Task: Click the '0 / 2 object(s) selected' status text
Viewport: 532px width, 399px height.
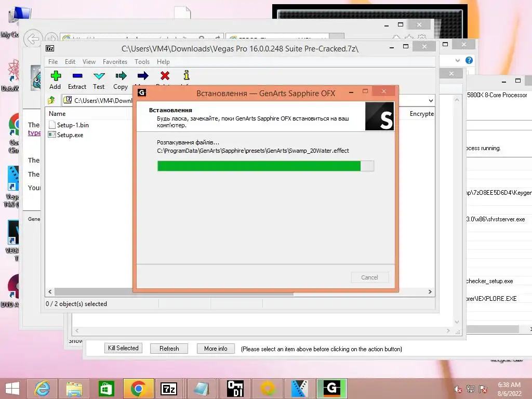Action: pyautogui.click(x=76, y=303)
